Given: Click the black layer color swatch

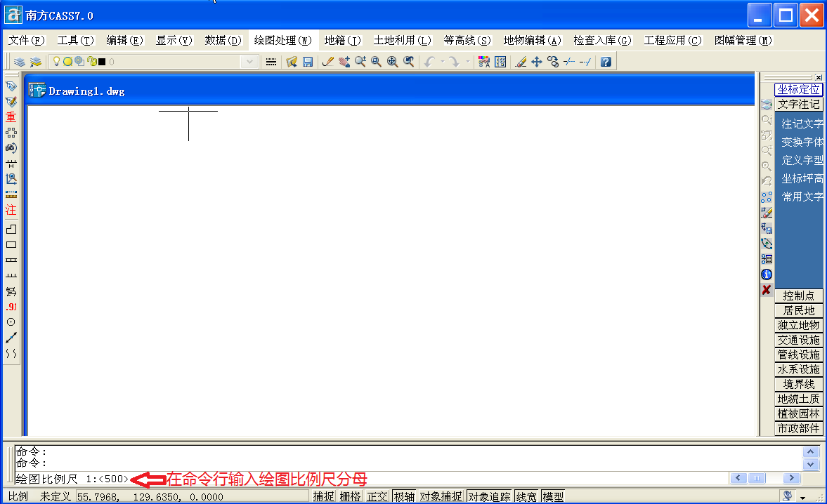Looking at the screenshot, I should (x=103, y=62).
